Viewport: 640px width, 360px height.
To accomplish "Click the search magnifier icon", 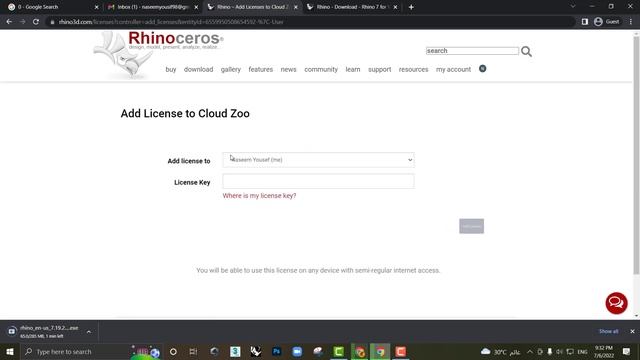I will click(x=526, y=51).
